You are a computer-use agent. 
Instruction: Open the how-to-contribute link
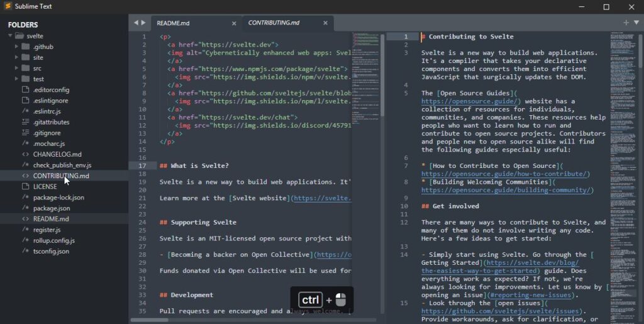[x=504, y=174]
